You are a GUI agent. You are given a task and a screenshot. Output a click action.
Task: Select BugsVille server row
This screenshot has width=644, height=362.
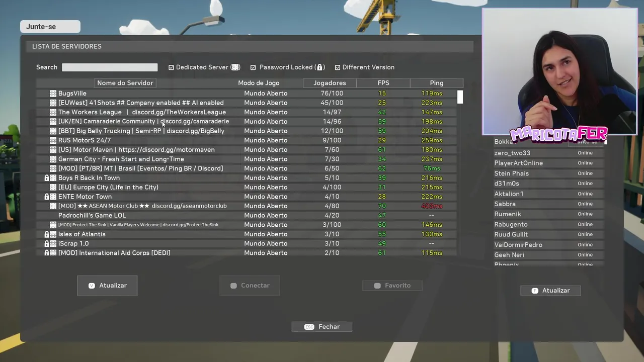247,94
